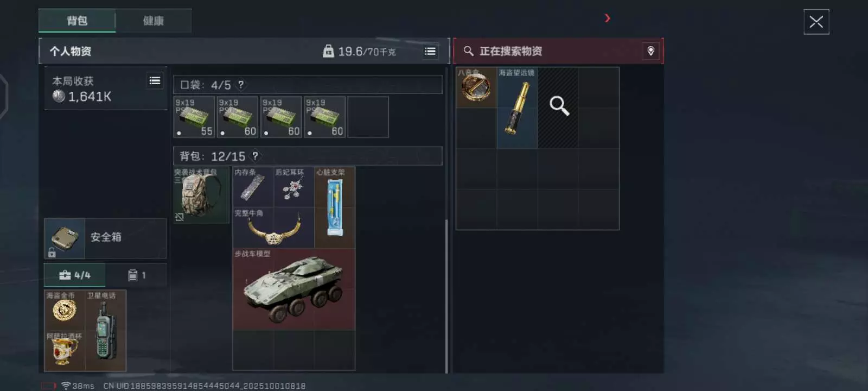Pick the 心脏支架 item in backpack

[x=335, y=207]
